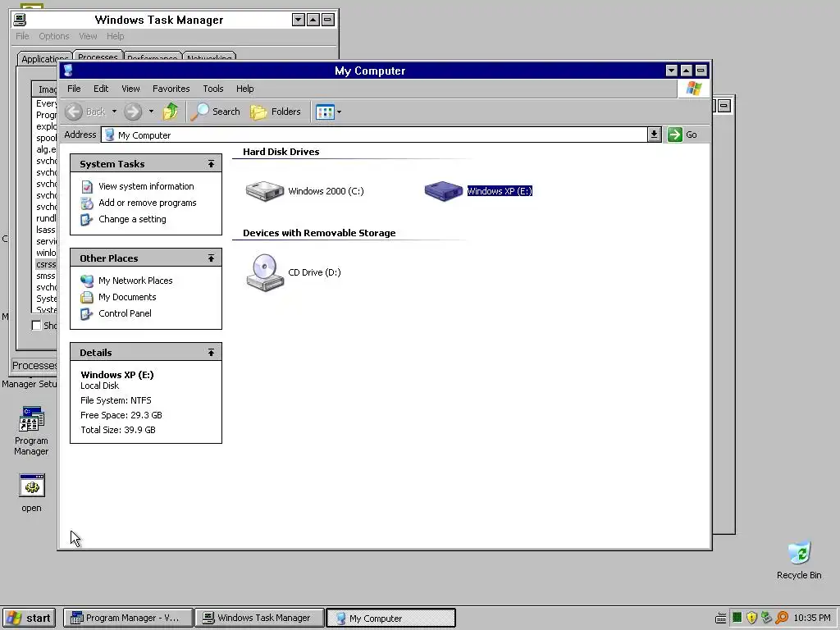The height and width of the screenshot is (630, 840).
Task: Select the smss process row
Action: pos(46,276)
